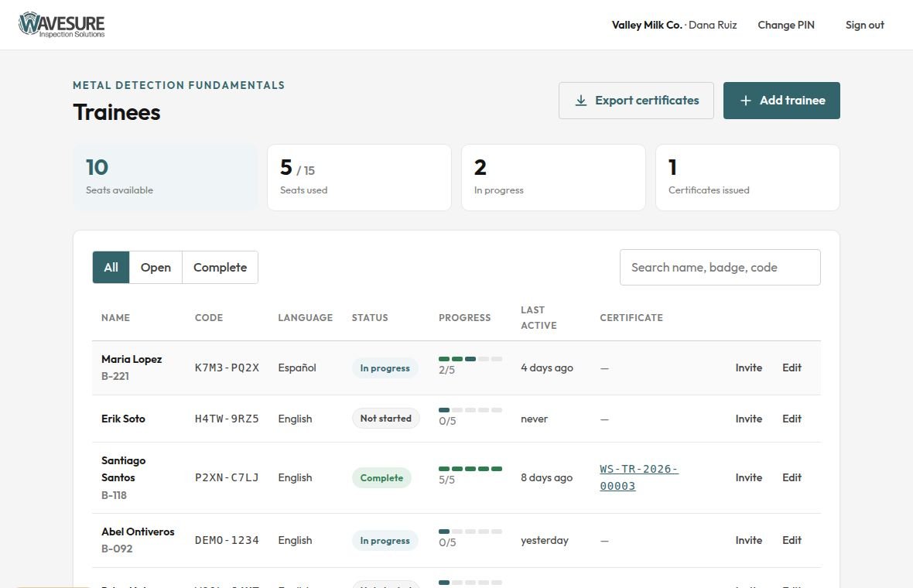Focus the search name, badge, code field
The width and height of the screenshot is (913, 588).
[720, 267]
